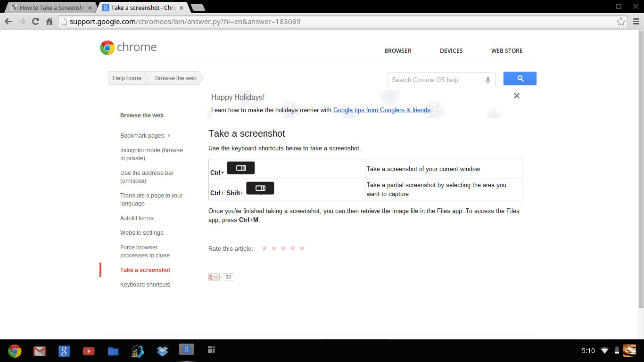Click the active Google window shelf icon
644x362 pixels.
coord(187,349)
